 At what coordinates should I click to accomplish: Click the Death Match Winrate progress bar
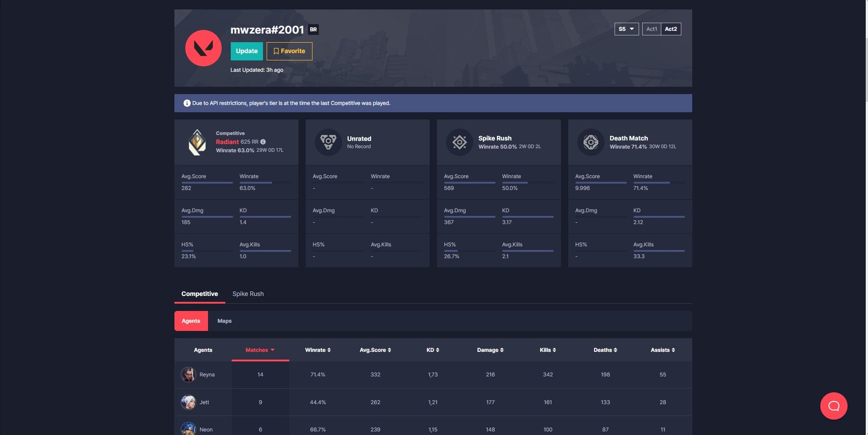tap(659, 182)
